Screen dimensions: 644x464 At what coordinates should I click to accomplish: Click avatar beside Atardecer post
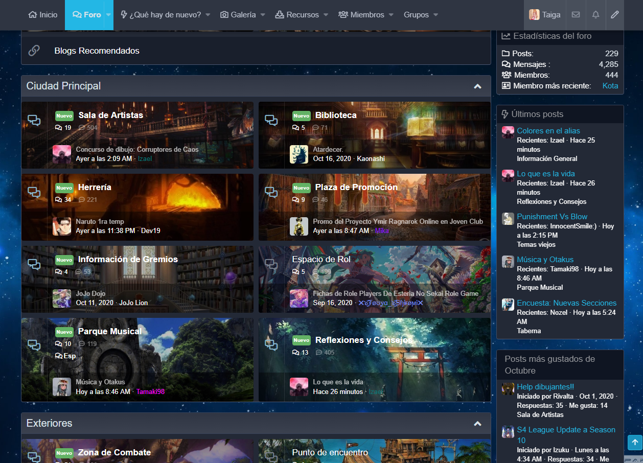[x=299, y=154]
